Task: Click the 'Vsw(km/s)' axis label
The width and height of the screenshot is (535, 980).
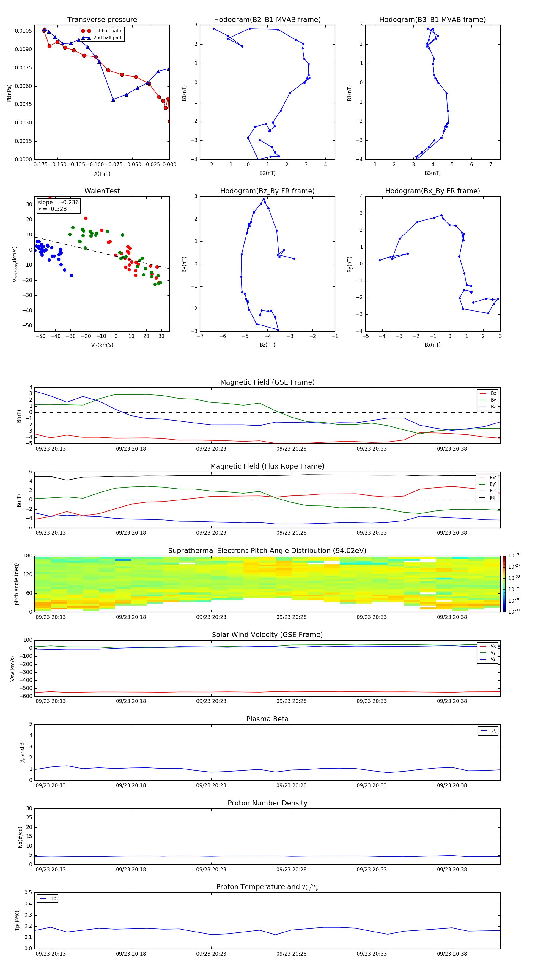Action: [12, 668]
